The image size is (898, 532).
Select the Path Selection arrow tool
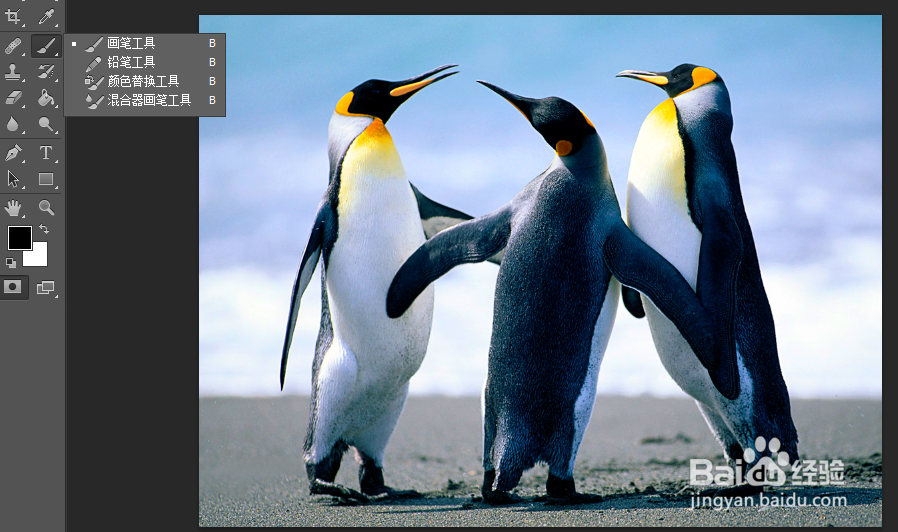click(13, 179)
